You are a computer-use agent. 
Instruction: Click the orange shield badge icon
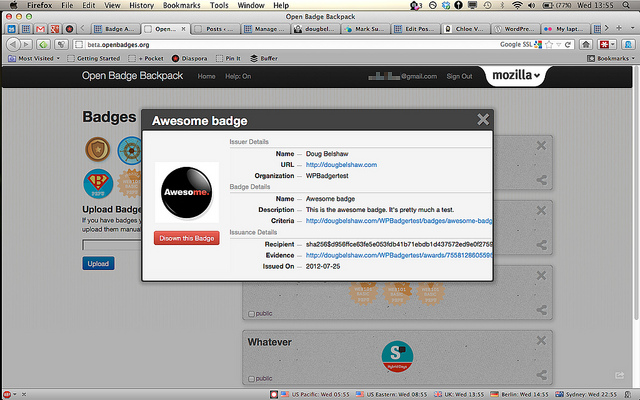click(x=96, y=151)
